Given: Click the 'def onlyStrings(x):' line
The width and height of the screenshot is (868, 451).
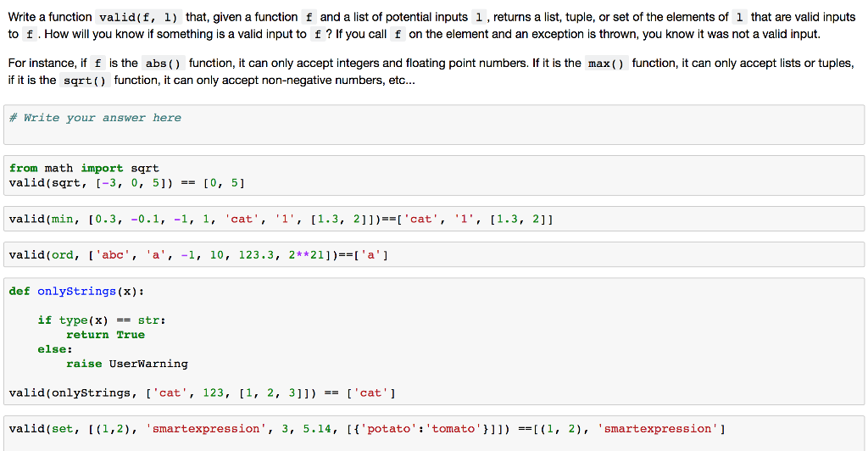Looking at the screenshot, I should pyautogui.click(x=76, y=291).
